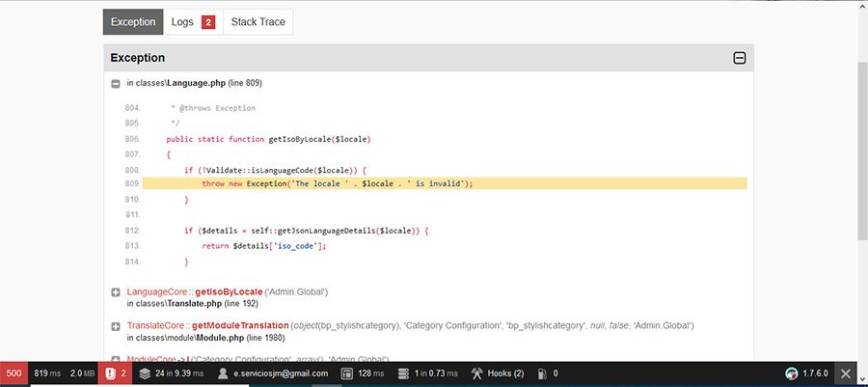Collapse the Exception panel with minus button
The width and height of the screenshot is (868, 387).
click(740, 58)
